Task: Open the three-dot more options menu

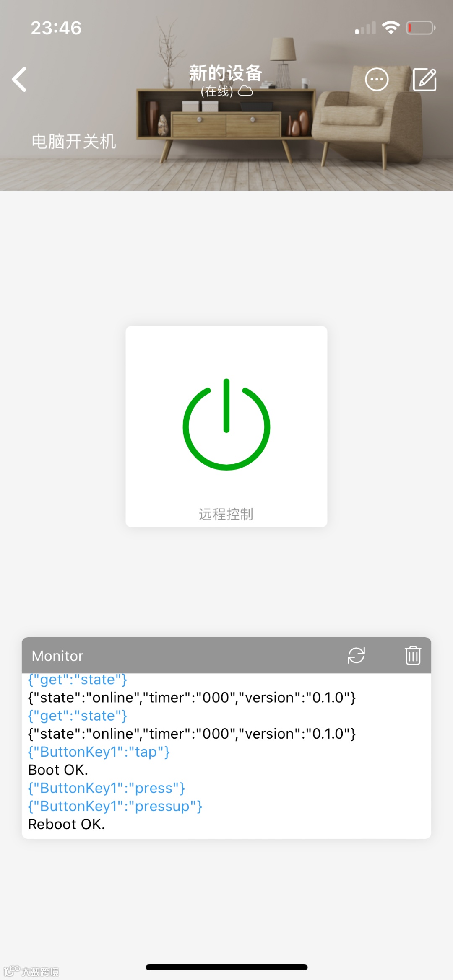Action: (x=377, y=79)
